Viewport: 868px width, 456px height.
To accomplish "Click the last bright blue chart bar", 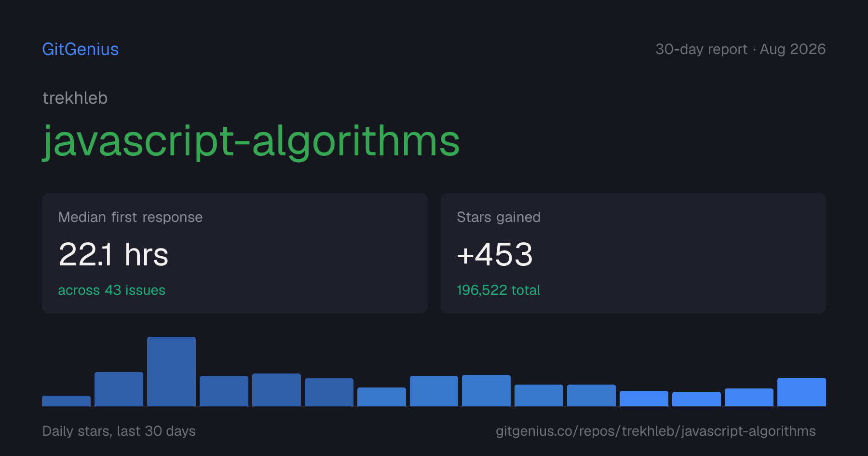I will pyautogui.click(x=801, y=392).
